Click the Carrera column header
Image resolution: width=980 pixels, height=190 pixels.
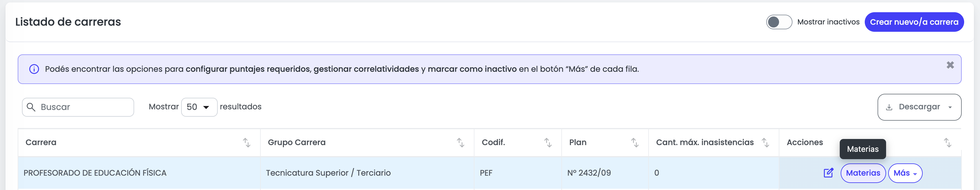coord(41,142)
